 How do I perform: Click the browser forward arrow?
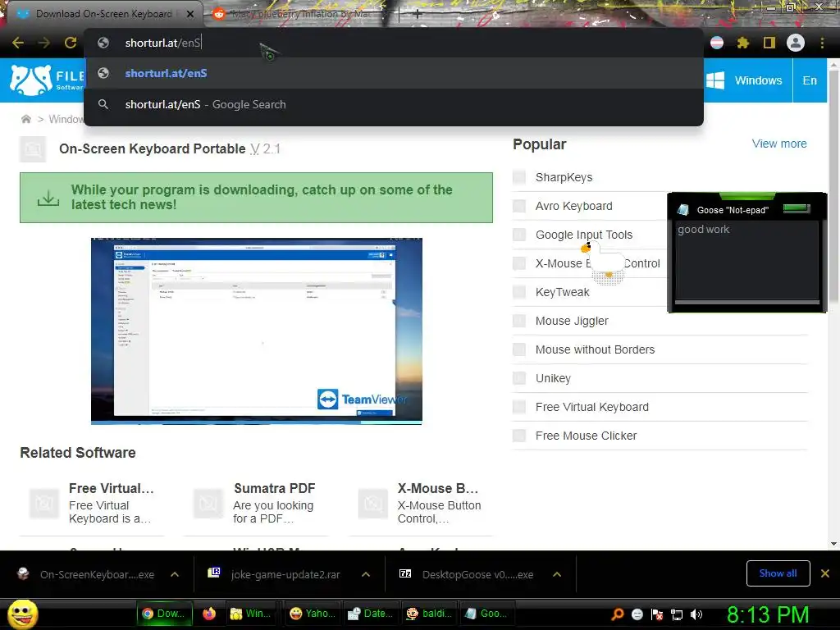[44, 43]
